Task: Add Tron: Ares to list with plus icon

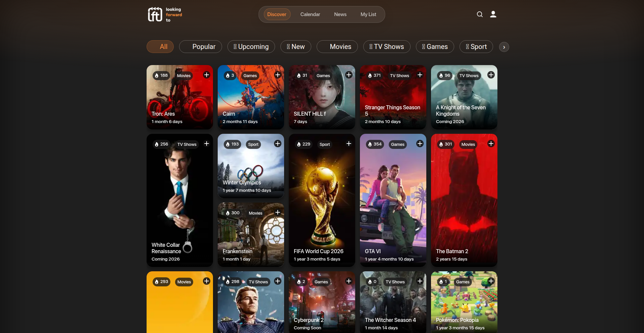Action: [x=207, y=75]
